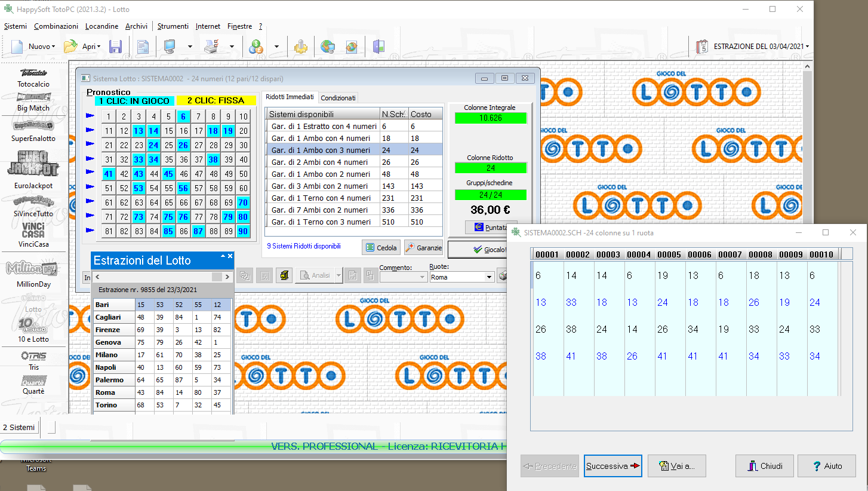Image resolution: width=868 pixels, height=491 pixels.
Task: Switch to the Condizionati tab
Action: (338, 97)
